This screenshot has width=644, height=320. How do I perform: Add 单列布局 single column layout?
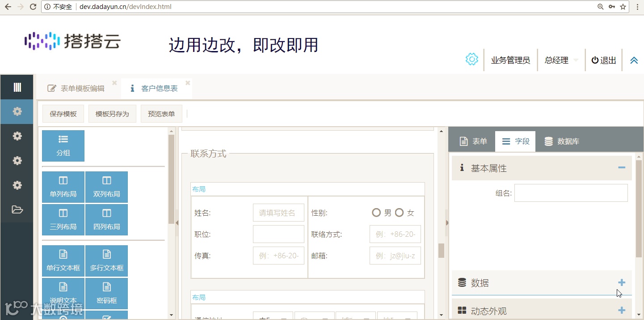click(x=63, y=187)
